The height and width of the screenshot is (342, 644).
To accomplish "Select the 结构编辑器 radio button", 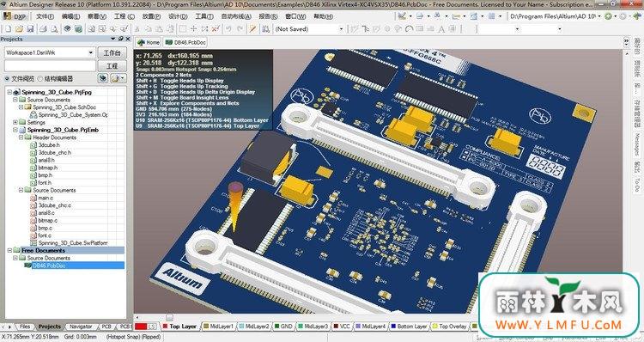I will point(39,78).
